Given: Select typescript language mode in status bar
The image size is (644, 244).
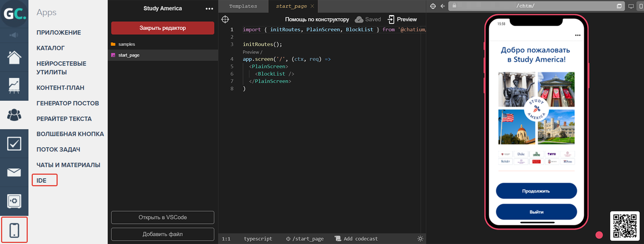Looking at the screenshot, I should click(x=258, y=239).
